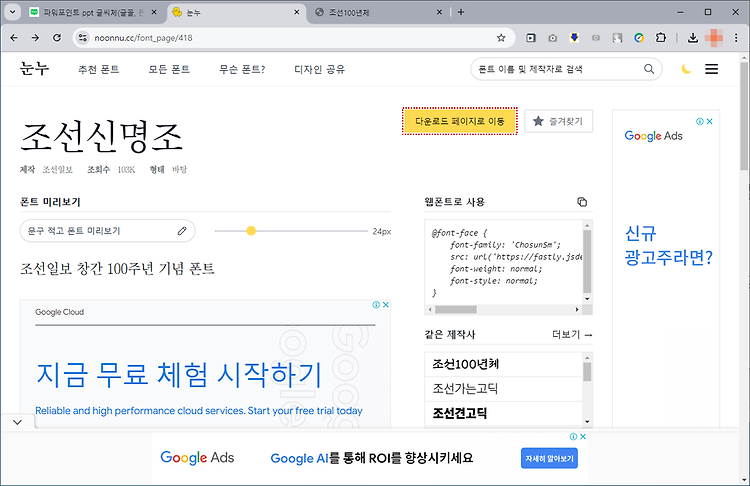Image resolution: width=750 pixels, height=486 pixels.
Task: Click the pencil edit icon in preview field
Action: point(182,231)
